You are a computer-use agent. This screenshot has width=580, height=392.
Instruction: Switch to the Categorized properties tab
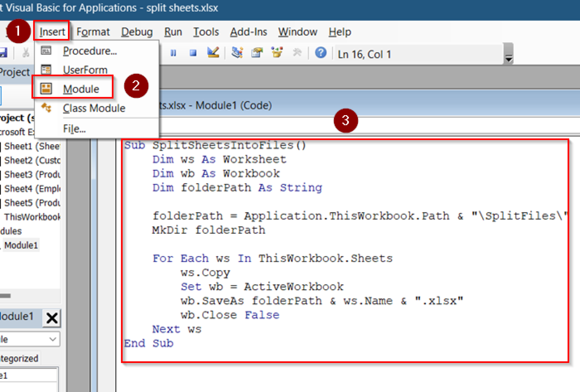[20, 358]
